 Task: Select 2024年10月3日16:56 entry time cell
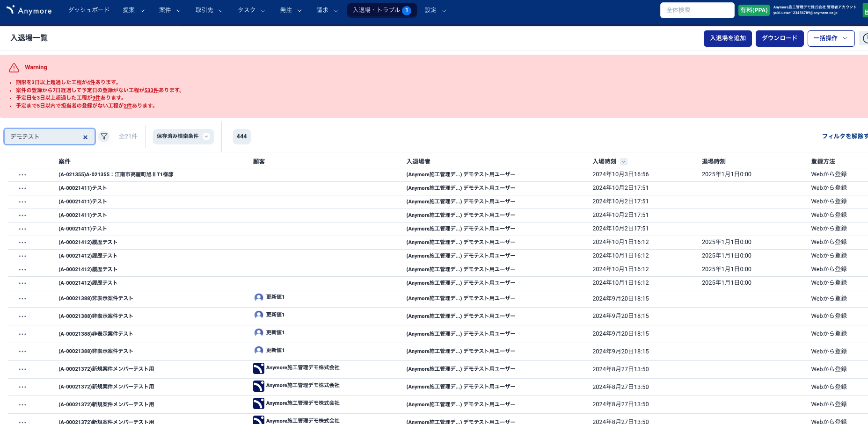620,174
